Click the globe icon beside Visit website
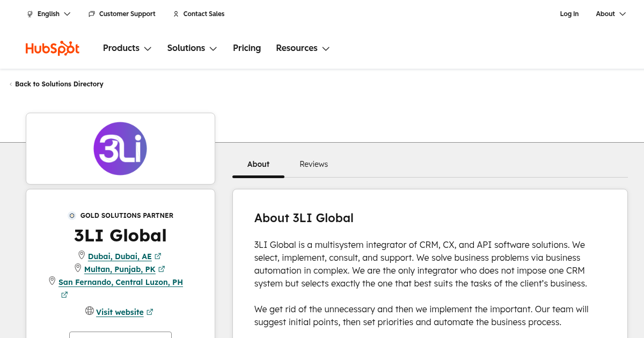644x338 pixels. (90, 311)
